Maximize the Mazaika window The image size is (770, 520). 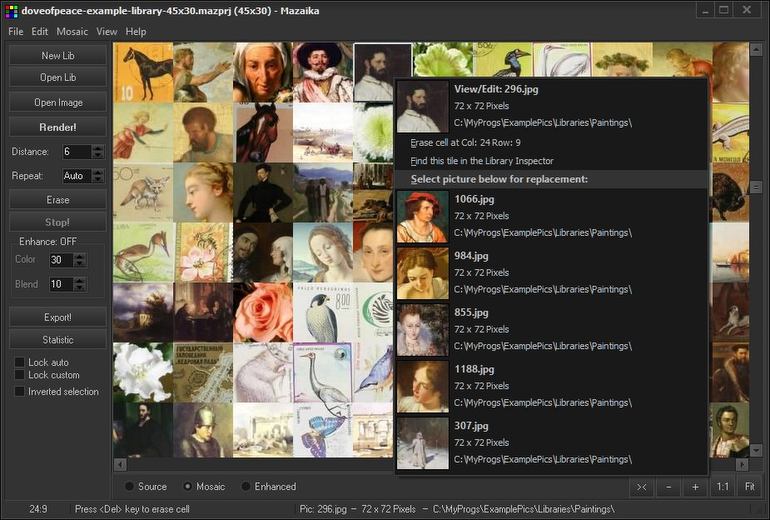coord(724,10)
